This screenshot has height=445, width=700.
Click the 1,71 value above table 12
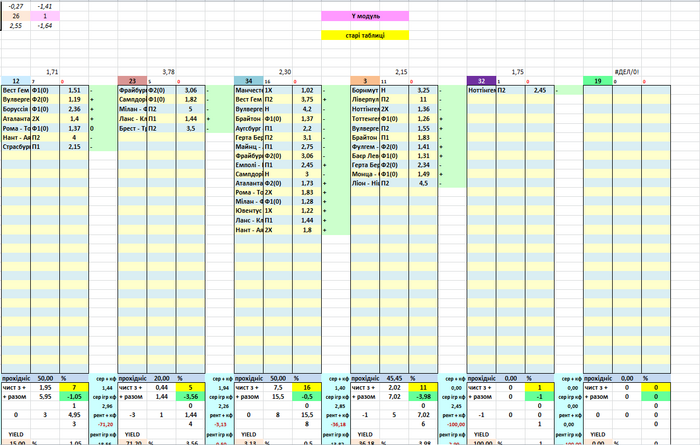(52, 72)
